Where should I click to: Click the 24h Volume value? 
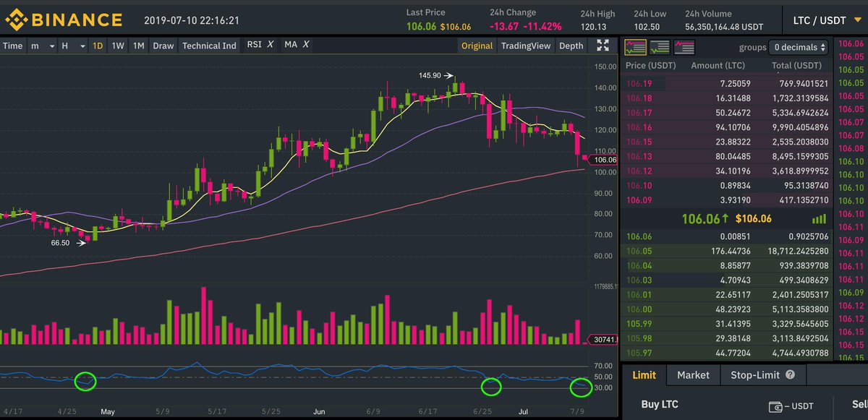point(724,27)
